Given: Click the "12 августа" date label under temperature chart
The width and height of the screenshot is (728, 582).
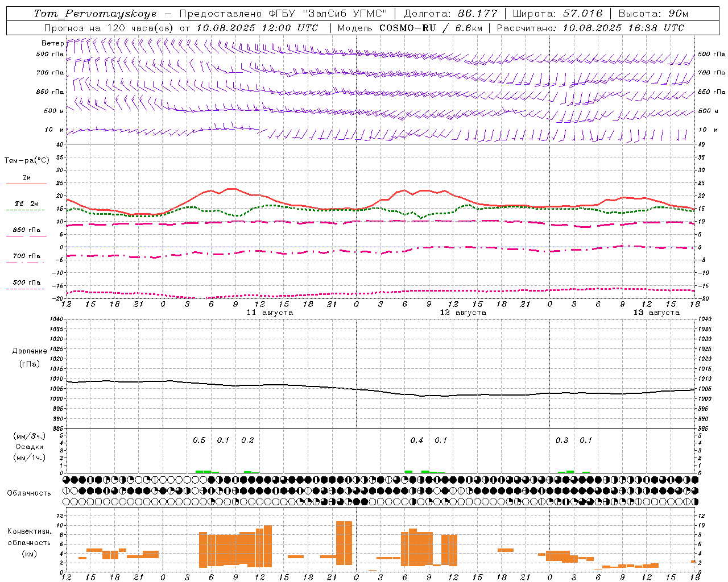Looking at the screenshot, I should (463, 313).
